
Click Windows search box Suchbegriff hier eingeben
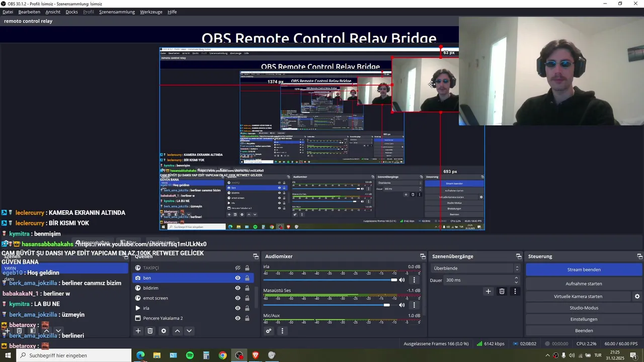pos(74,355)
